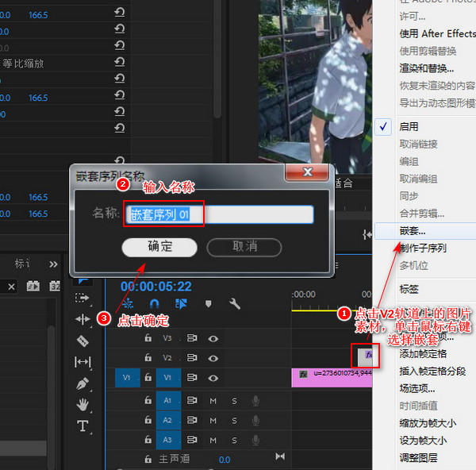Toggle sync lock on A2 track
Screen dimensions: 476x470
point(192,420)
